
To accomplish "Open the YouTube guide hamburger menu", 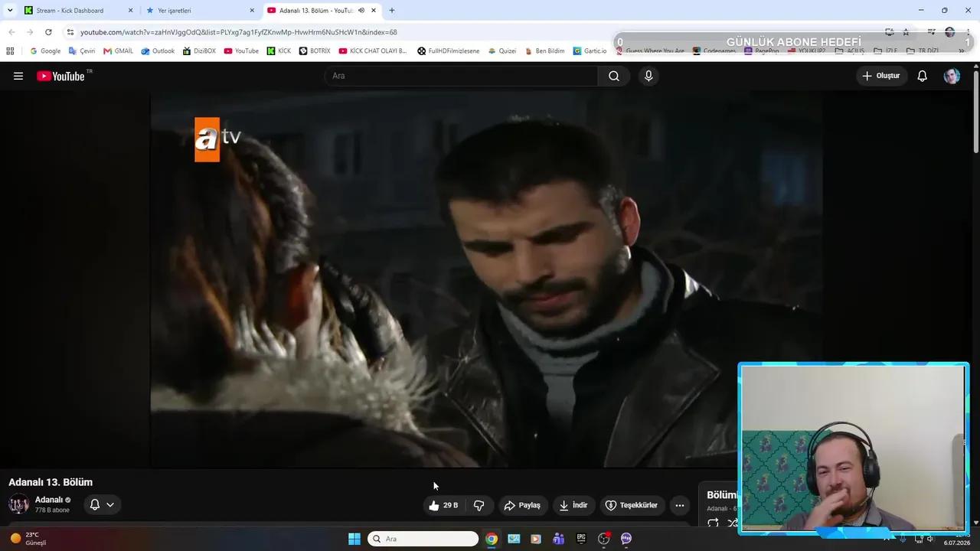I will coord(18,76).
